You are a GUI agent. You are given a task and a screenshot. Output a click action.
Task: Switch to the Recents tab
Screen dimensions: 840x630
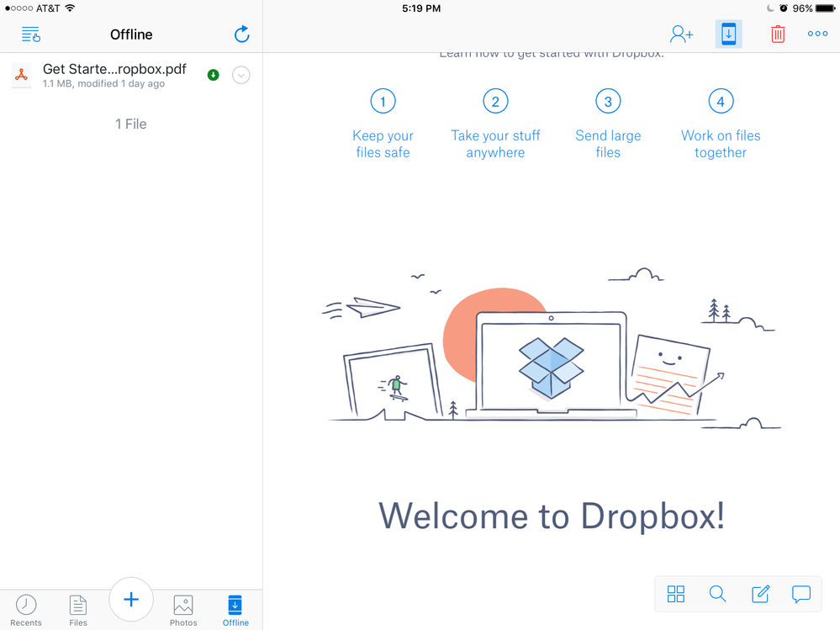(x=26, y=610)
